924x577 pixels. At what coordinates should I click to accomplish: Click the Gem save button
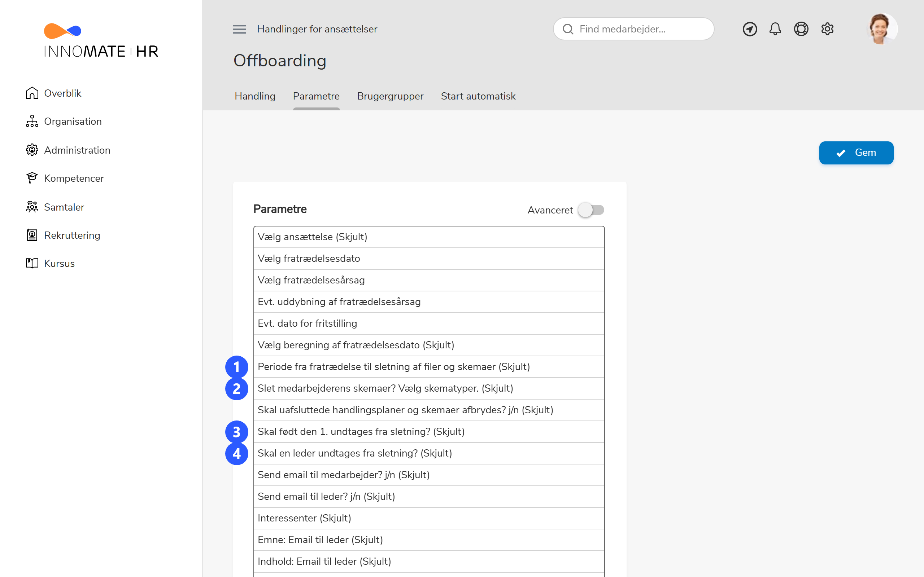point(856,153)
